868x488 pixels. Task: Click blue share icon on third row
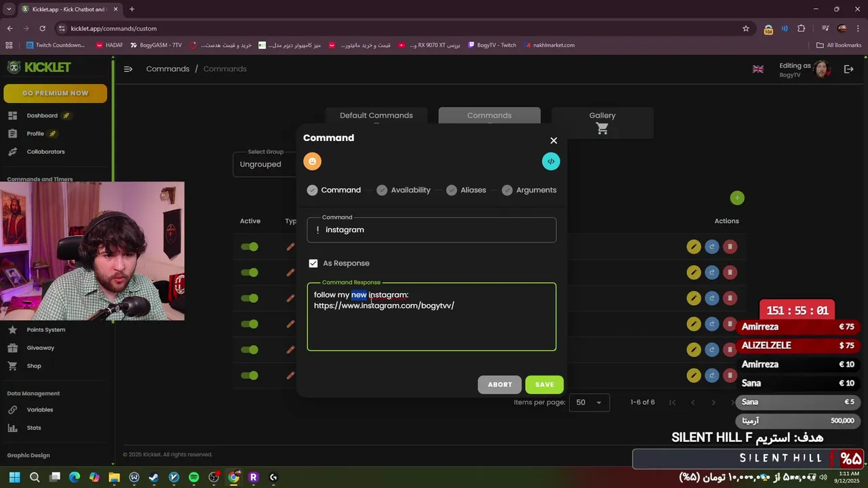click(711, 298)
